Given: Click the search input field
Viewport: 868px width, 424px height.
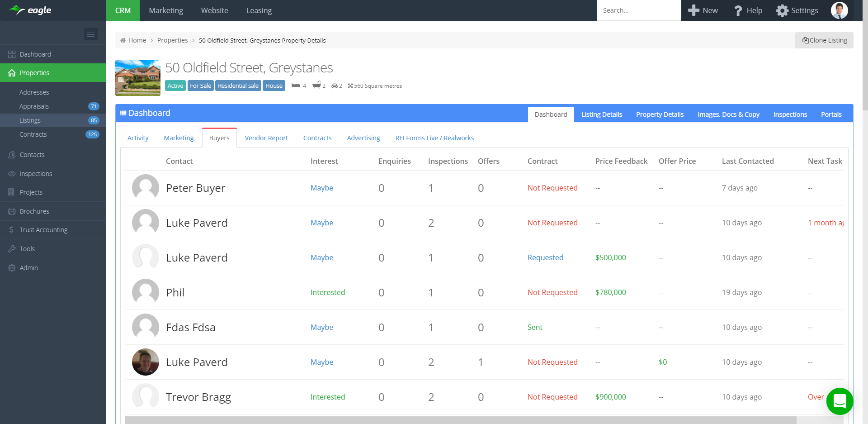Looking at the screenshot, I should (638, 10).
